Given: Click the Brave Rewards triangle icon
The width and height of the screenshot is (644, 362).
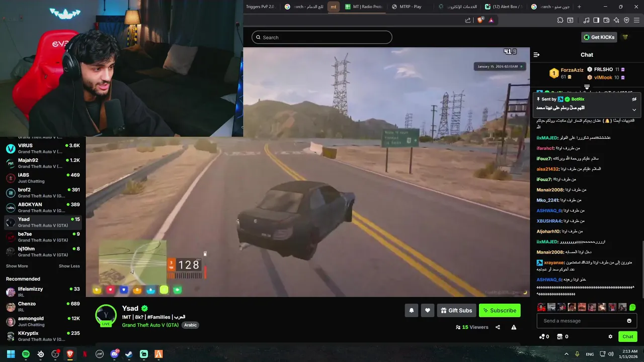Looking at the screenshot, I should coord(491,20).
